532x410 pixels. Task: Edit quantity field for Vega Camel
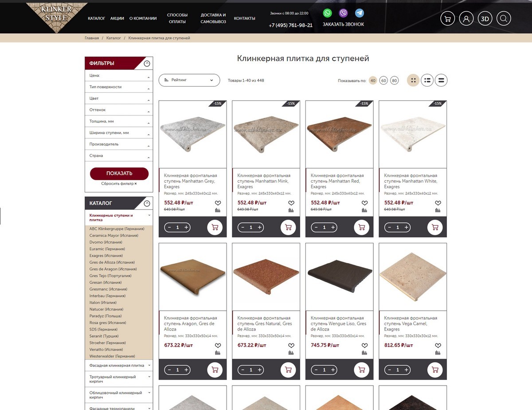coord(398,370)
